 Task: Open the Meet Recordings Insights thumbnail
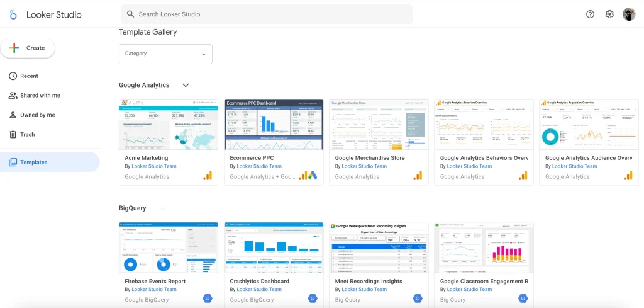379,248
